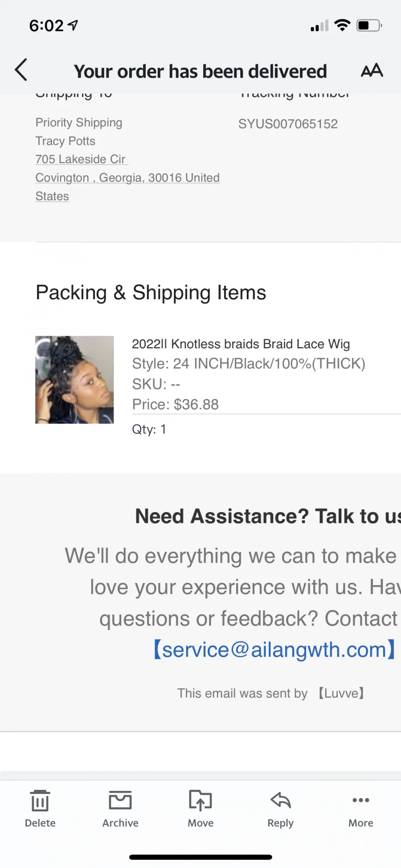Screen dimensions: 401x868
Task: Tap the location arrow next to time
Action: click(x=73, y=25)
